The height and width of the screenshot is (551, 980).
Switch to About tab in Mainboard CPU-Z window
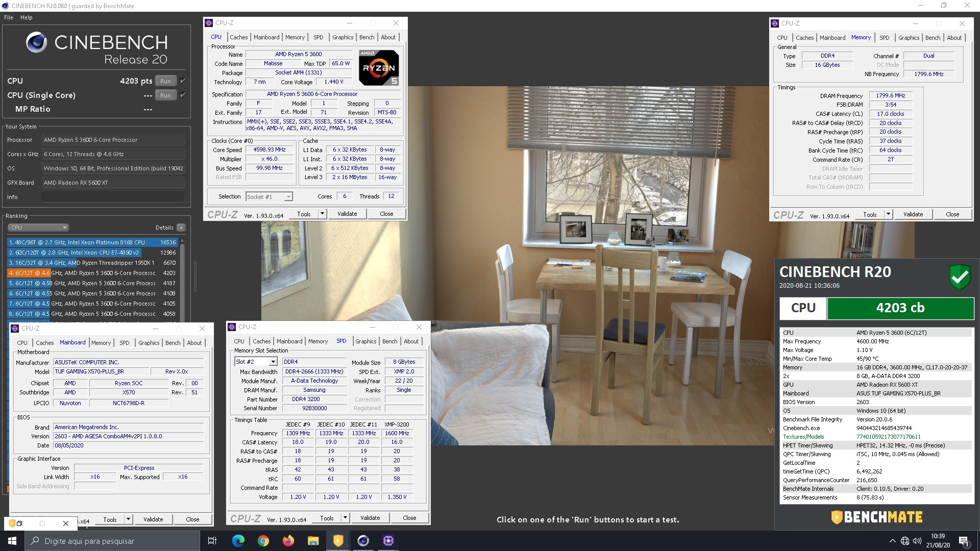(194, 343)
